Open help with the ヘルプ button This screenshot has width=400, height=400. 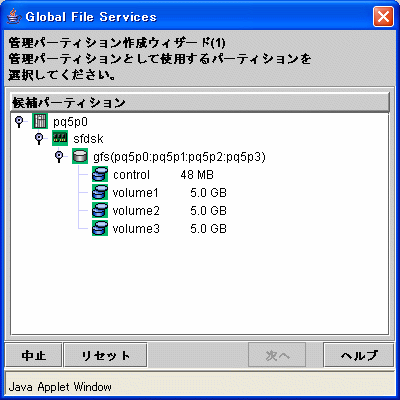tap(359, 355)
